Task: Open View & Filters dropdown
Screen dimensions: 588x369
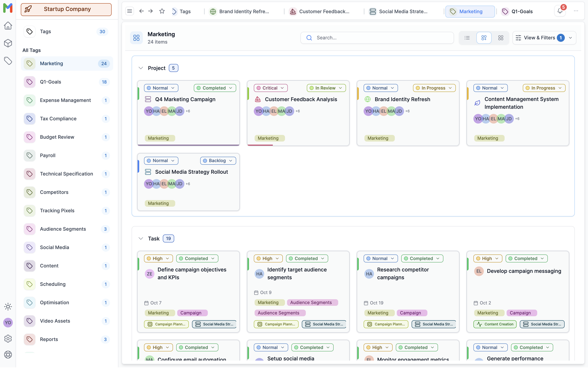Action: (544, 38)
